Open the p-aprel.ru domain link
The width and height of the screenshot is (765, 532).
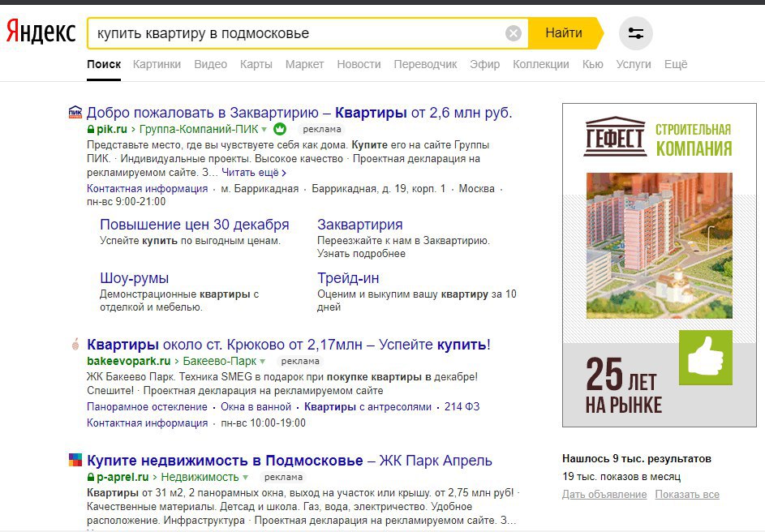pos(122,477)
